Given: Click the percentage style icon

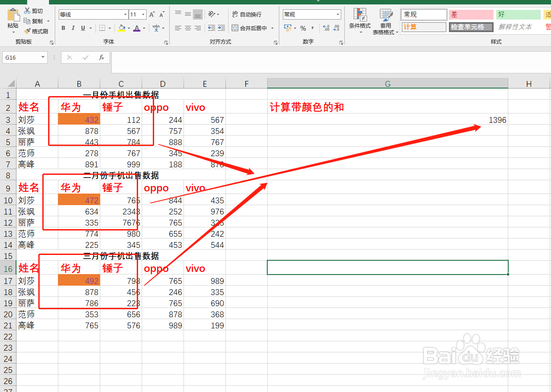Looking at the screenshot, I should point(302,28).
